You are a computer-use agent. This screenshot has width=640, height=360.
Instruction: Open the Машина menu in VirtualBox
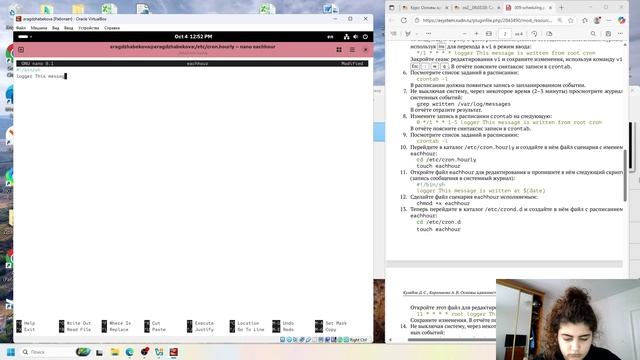(39, 28)
